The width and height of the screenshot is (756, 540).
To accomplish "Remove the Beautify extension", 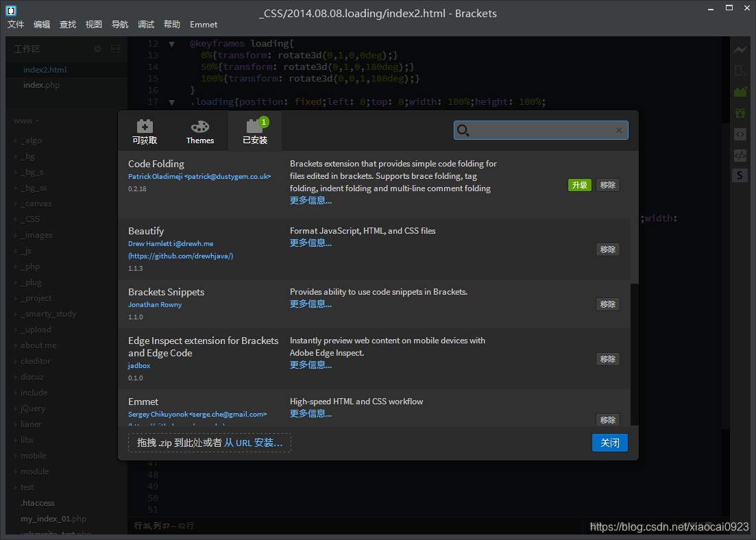I will point(607,249).
